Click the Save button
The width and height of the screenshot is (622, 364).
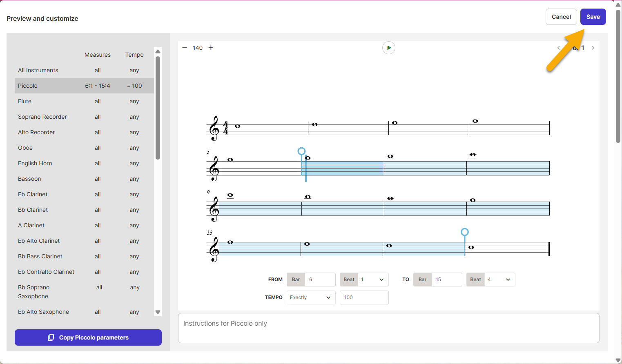593,17
